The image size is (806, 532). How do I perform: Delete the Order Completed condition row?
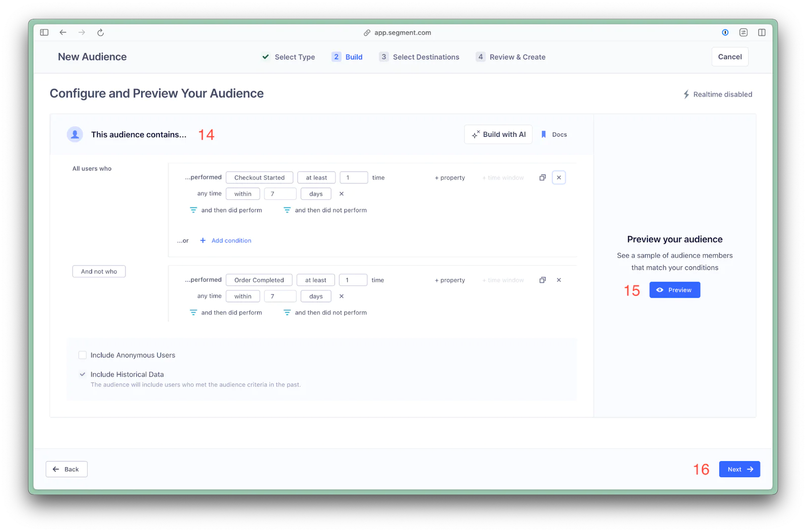559,280
